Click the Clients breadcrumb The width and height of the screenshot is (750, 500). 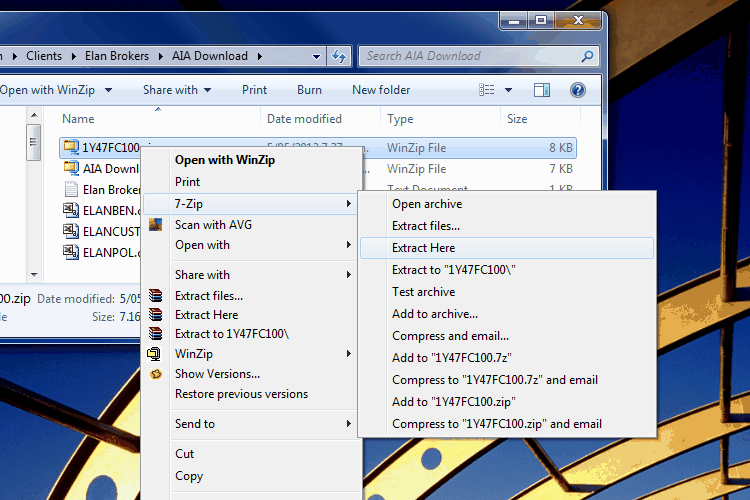click(x=44, y=56)
